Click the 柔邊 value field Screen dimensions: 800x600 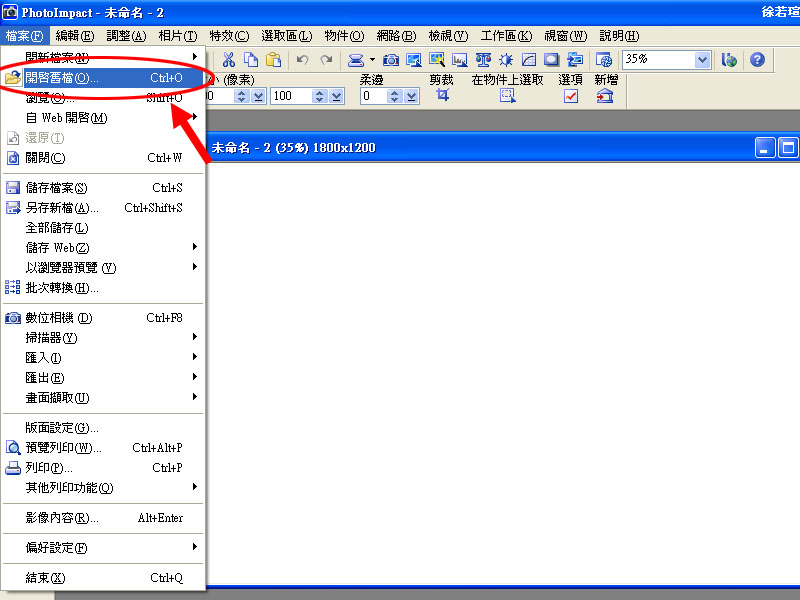click(x=373, y=96)
